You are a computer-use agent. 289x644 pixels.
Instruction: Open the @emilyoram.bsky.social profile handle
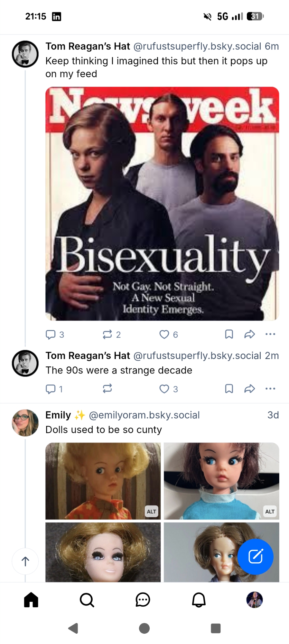pyautogui.click(x=144, y=415)
